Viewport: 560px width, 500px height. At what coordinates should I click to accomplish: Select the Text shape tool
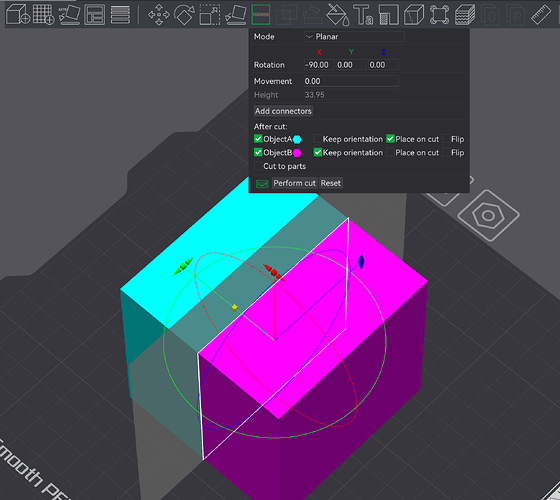tap(363, 15)
